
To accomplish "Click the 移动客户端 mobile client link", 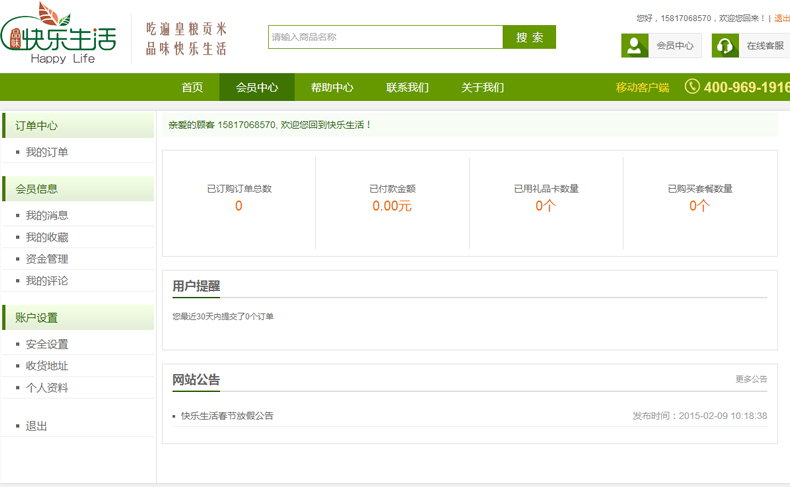I will (x=642, y=88).
